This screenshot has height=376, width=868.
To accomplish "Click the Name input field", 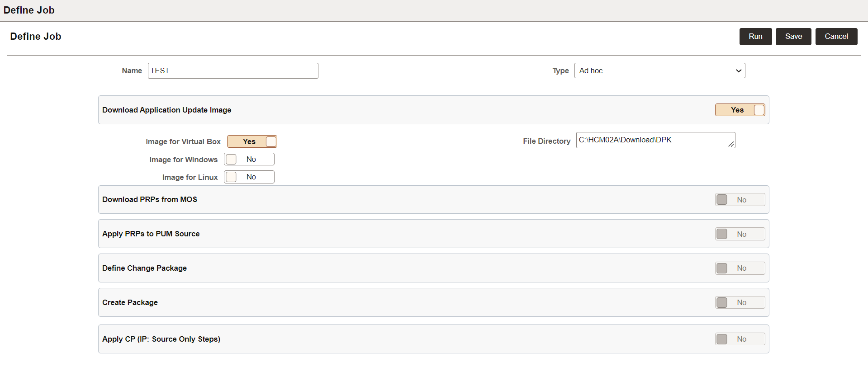I will 232,71.
